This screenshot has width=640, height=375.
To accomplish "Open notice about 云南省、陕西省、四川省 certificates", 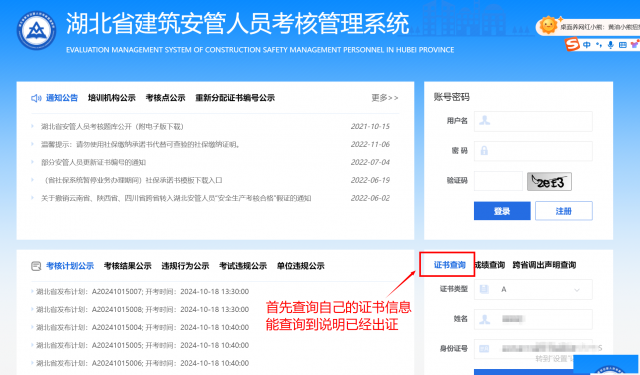I will (x=176, y=199).
